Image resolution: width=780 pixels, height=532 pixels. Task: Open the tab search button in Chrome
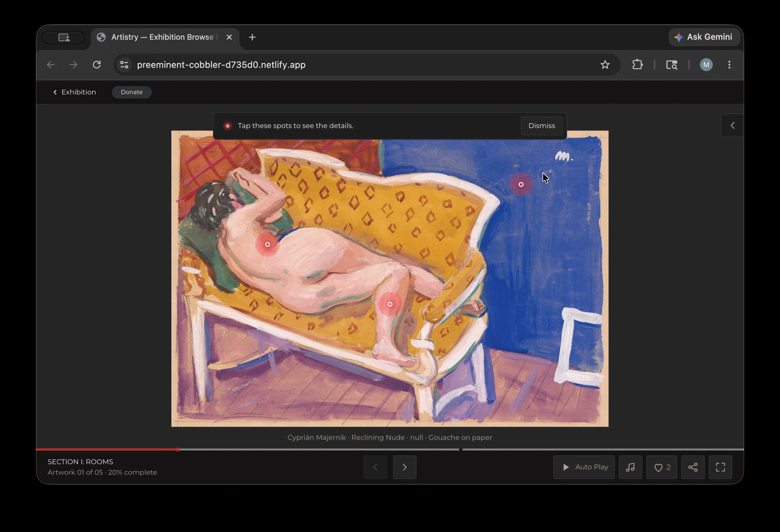point(63,37)
